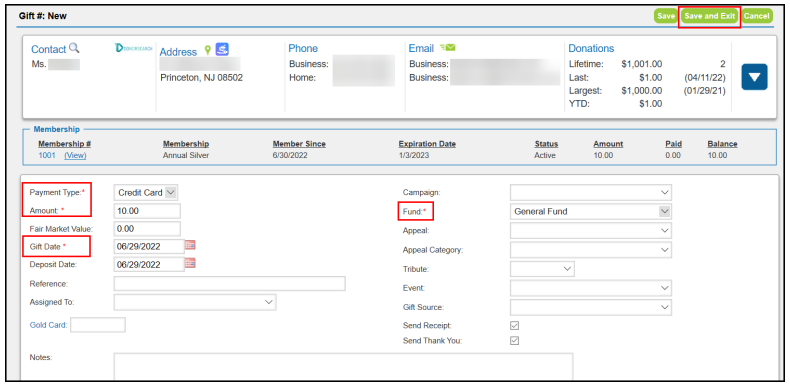
Task: Click the Princeton, NJ 08502 address text
Action: 202,78
